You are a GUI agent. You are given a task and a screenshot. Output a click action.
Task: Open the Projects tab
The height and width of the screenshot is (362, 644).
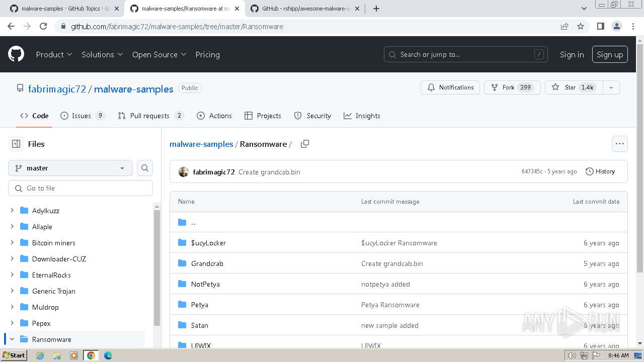[263, 116]
